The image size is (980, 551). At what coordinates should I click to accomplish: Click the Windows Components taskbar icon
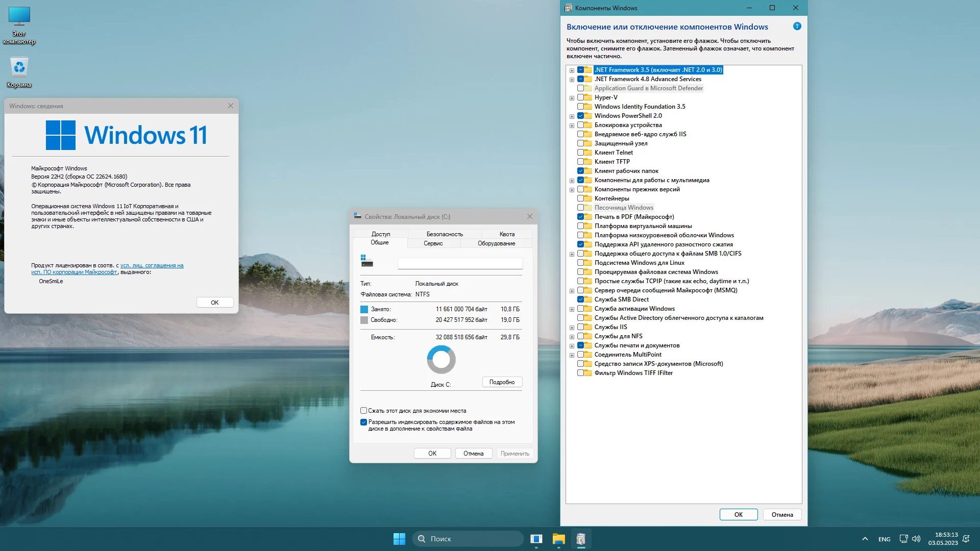click(x=581, y=539)
